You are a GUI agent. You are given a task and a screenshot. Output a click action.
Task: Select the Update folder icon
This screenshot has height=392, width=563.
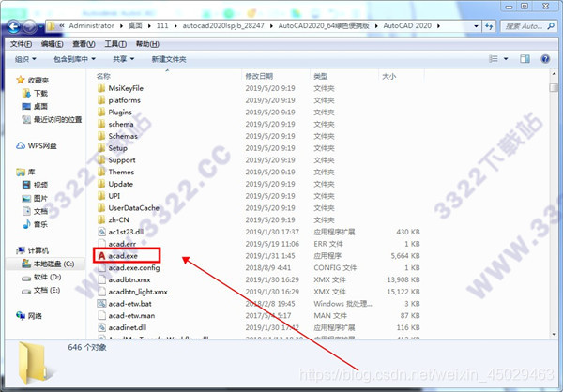pyautogui.click(x=101, y=184)
